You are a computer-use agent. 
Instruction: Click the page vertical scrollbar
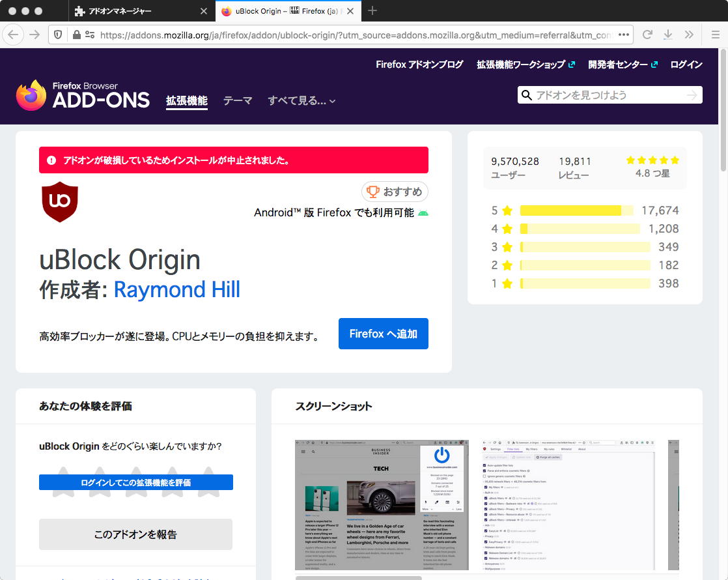click(x=723, y=109)
